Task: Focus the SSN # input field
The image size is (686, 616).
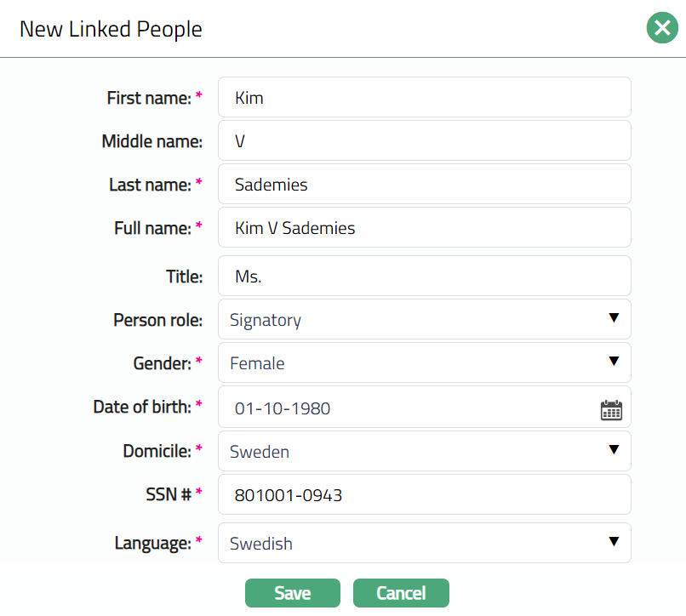Action: pos(424,494)
